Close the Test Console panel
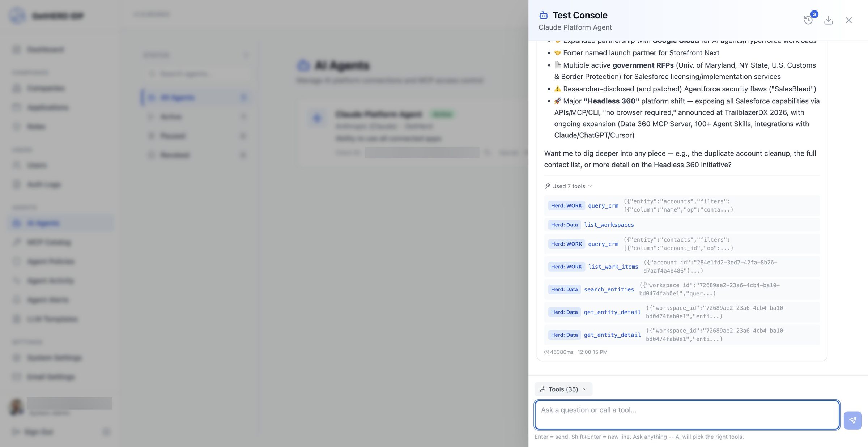 tap(848, 20)
